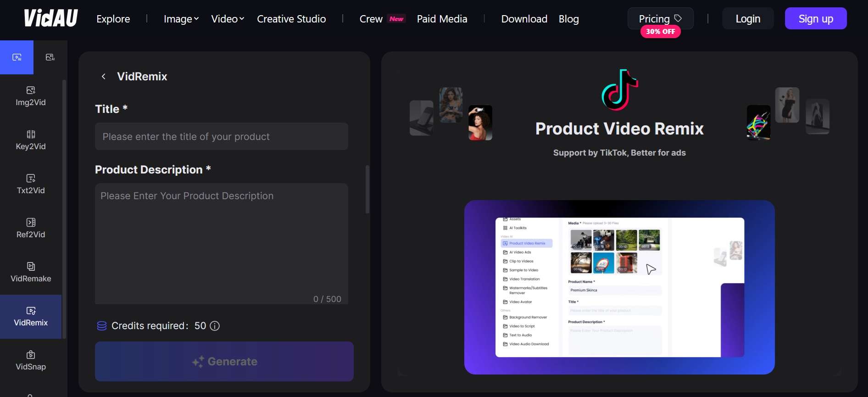Go back using the VidRemix arrow

tap(104, 76)
